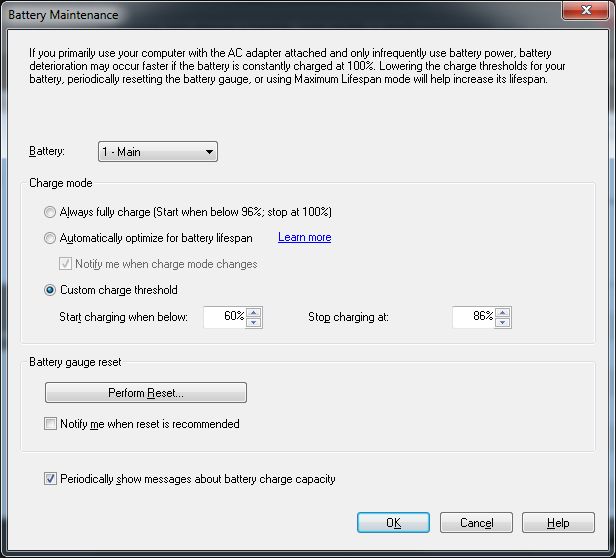Open Help for Battery Maintenance

pyautogui.click(x=558, y=523)
